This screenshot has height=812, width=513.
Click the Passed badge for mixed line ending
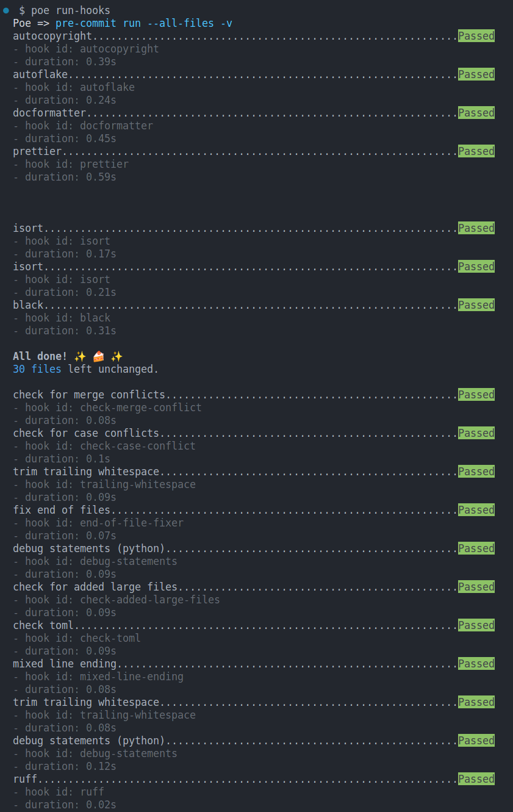[x=476, y=663]
